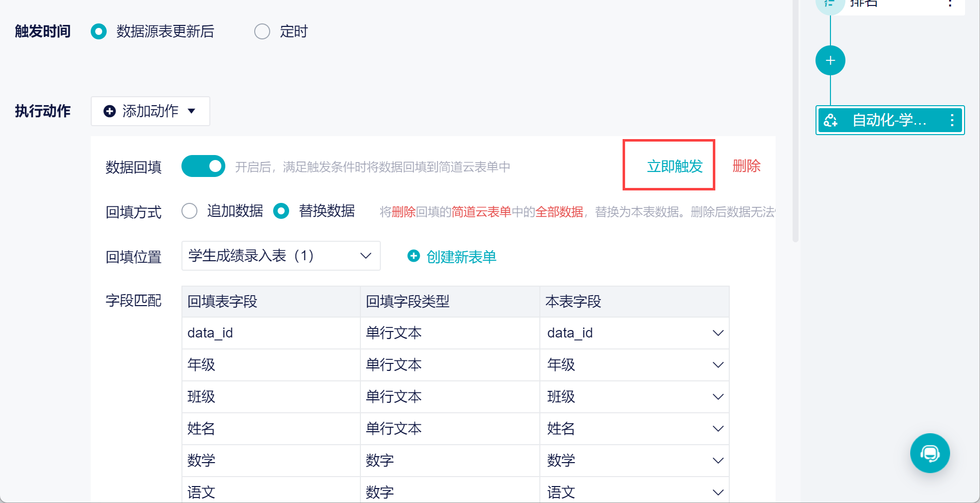Open the 回填位置 form dropdown
Screen dimensions: 980x503
pos(281,256)
